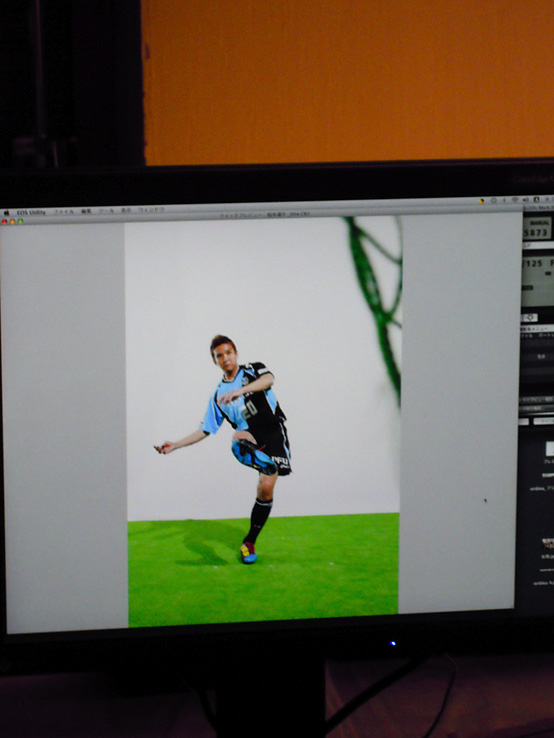The width and height of the screenshot is (554, 738).
Task: Open the Apple menu
Action: (7, 213)
